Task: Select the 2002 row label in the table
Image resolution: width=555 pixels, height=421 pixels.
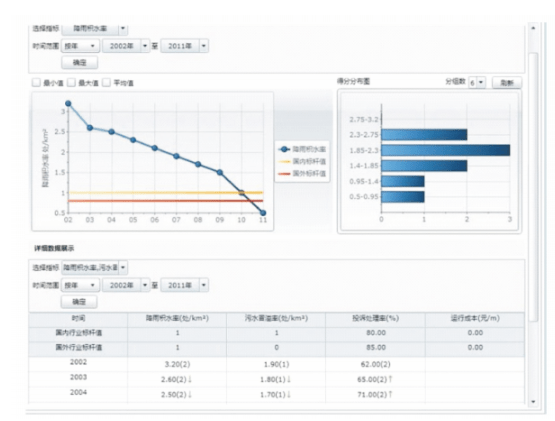Action: pyautogui.click(x=78, y=362)
